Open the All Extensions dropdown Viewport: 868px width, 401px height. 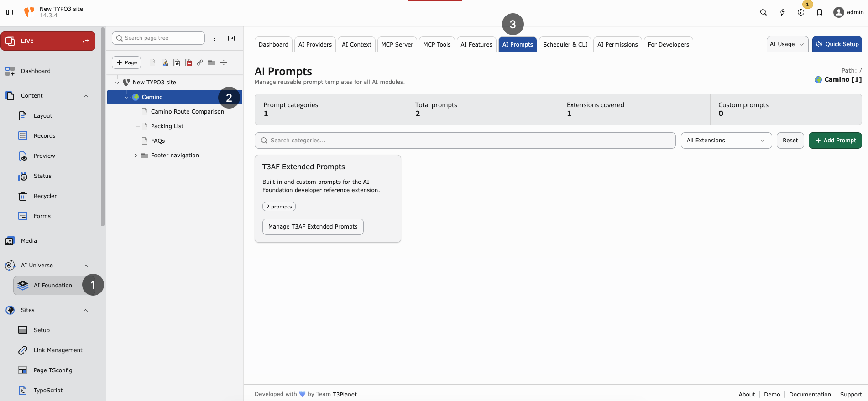pyautogui.click(x=726, y=141)
